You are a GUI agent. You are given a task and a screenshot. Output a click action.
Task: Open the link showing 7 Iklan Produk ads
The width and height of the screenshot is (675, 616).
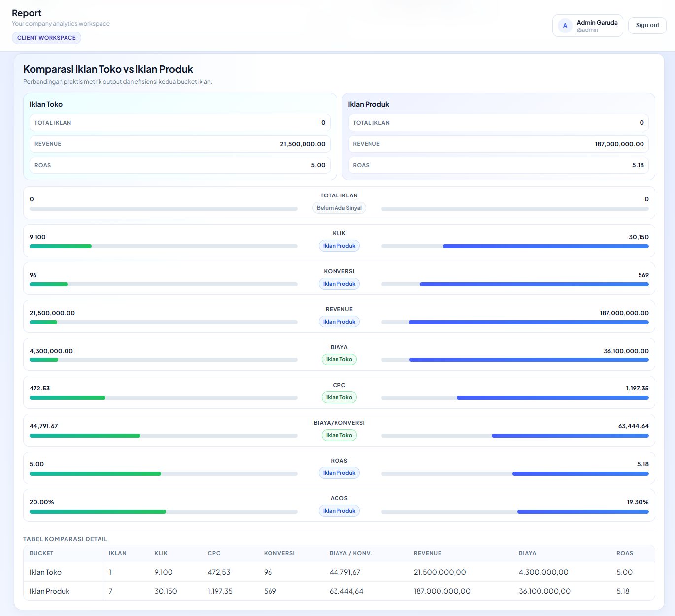[110, 591]
